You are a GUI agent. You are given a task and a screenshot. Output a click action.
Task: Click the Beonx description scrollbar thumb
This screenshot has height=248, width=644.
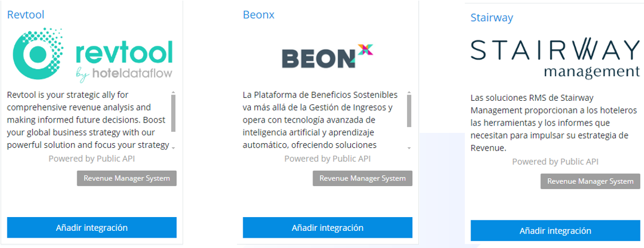coord(409,110)
